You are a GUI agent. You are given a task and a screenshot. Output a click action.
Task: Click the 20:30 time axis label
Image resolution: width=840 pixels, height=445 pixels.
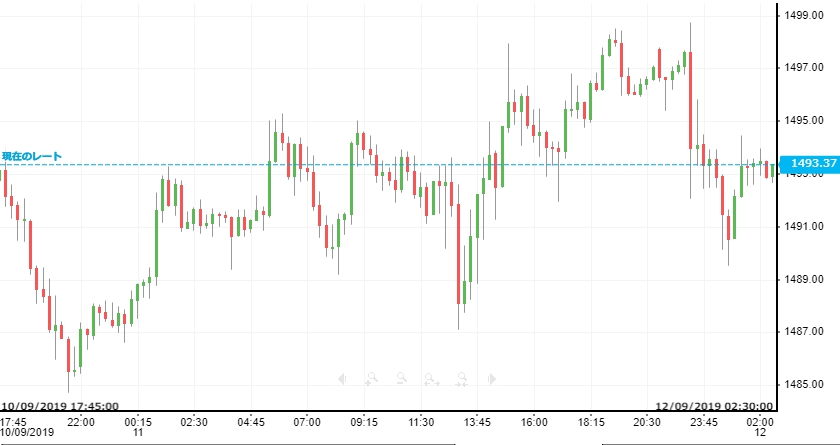coord(647,421)
